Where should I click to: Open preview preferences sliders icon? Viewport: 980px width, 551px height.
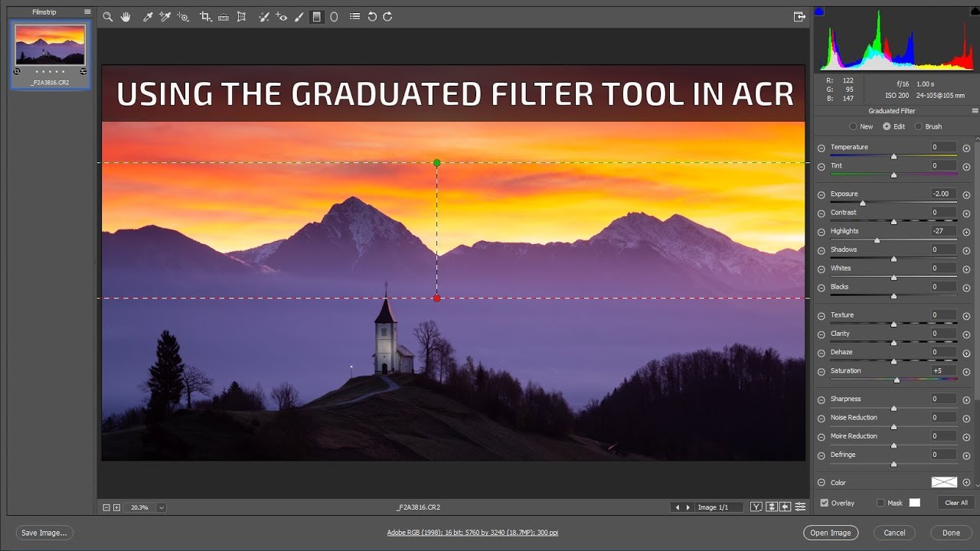pyautogui.click(x=800, y=507)
